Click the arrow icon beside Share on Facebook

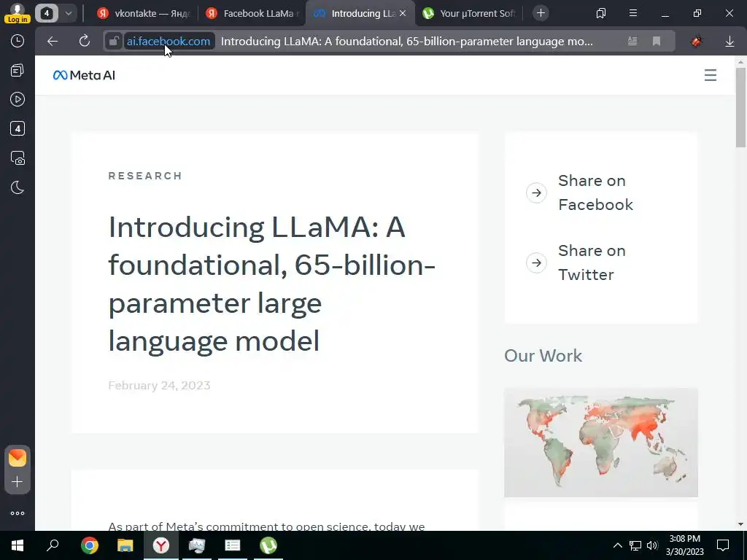point(536,192)
